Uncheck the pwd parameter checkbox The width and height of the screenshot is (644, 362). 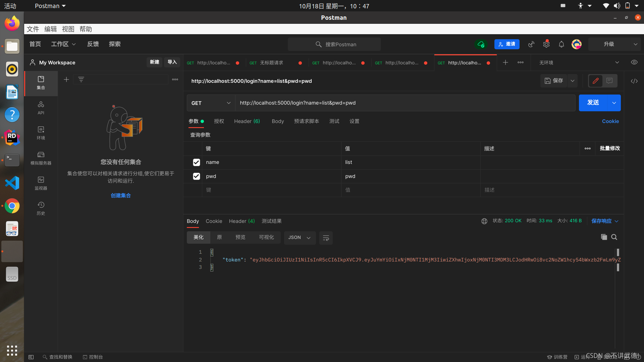click(197, 176)
